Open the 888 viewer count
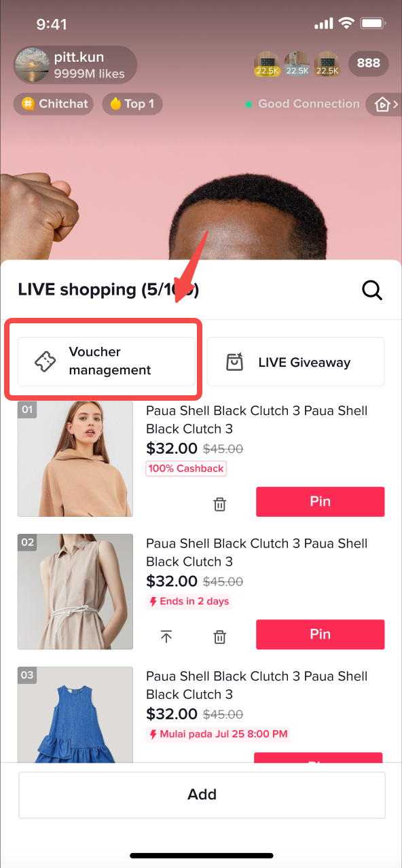The height and width of the screenshot is (868, 402). pos(369,63)
